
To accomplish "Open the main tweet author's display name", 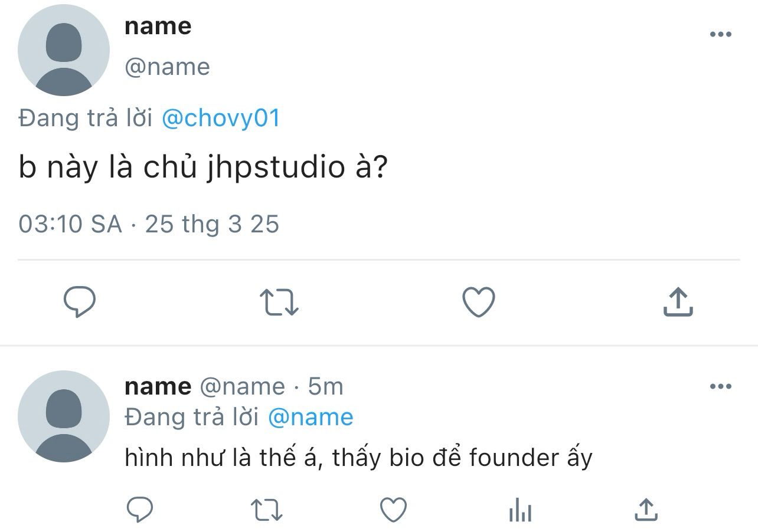I will tap(158, 27).
